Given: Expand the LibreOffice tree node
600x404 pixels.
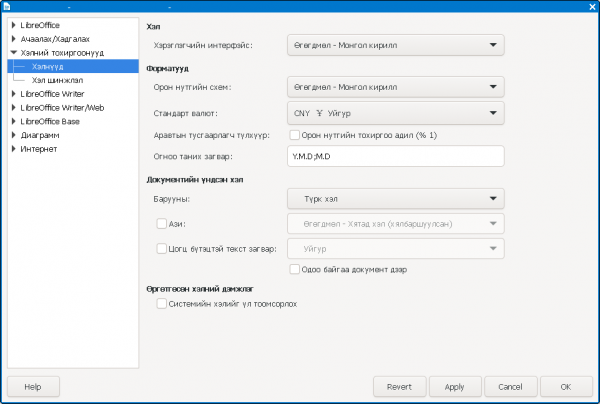Looking at the screenshot, I should [13, 25].
